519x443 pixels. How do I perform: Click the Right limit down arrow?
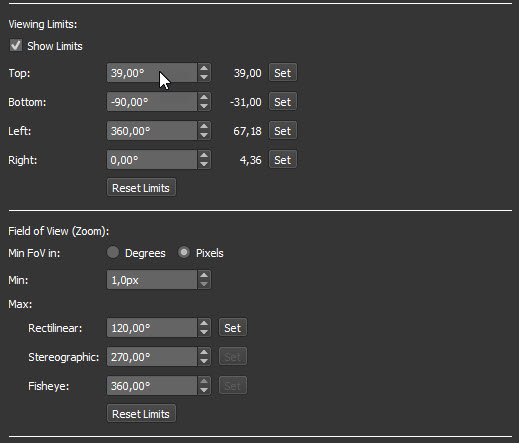click(x=204, y=164)
